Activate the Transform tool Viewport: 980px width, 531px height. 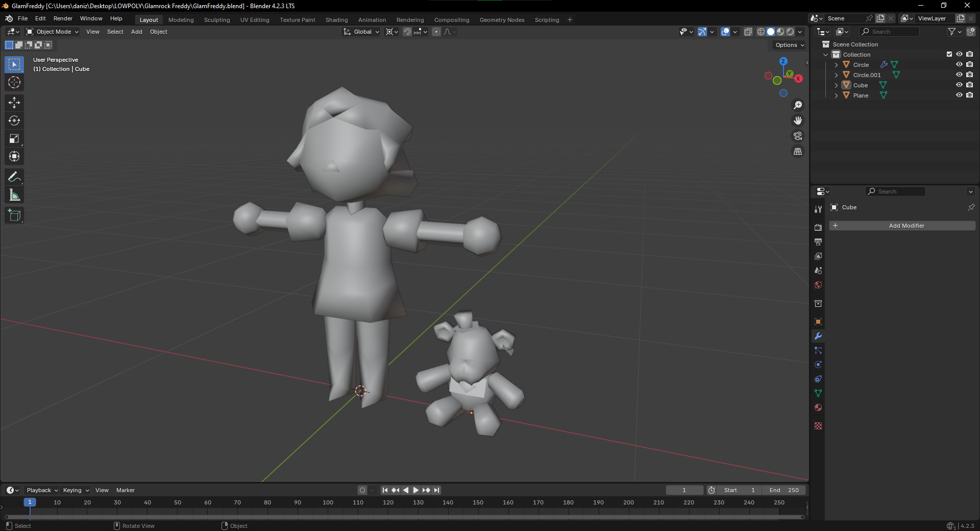14,156
